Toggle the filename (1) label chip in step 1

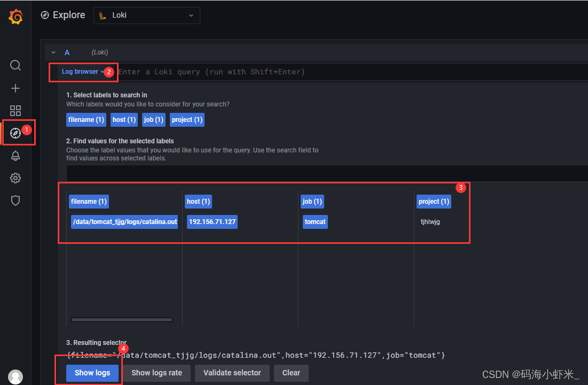tap(86, 120)
